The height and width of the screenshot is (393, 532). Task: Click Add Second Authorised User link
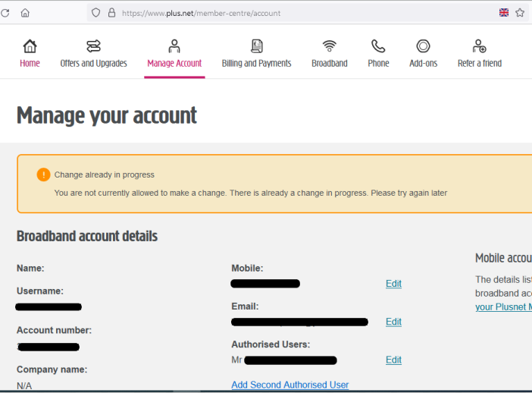coord(289,385)
